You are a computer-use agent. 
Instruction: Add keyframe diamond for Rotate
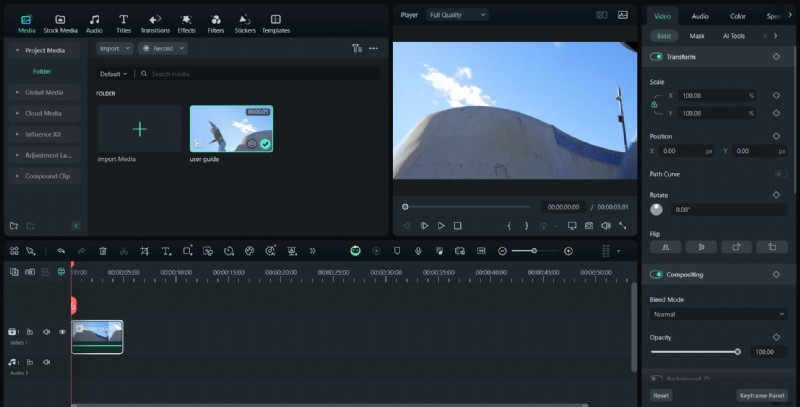coord(776,195)
